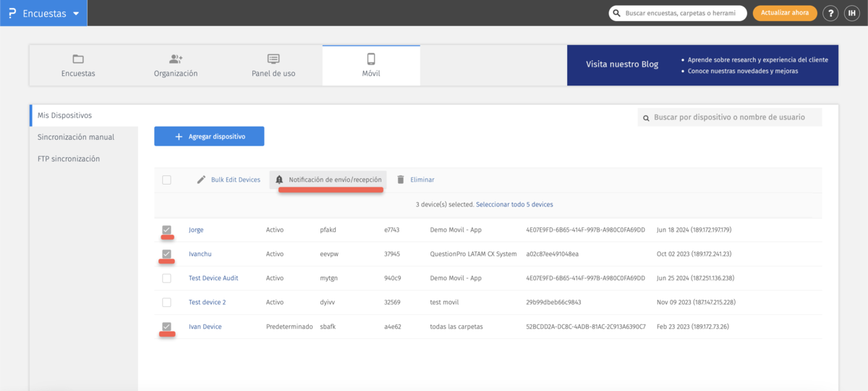
Task: Open the IH user profile avatar
Action: 852,13
